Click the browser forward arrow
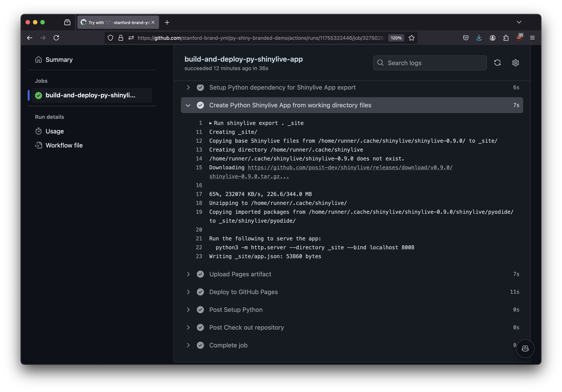This screenshot has width=562, height=392. pyautogui.click(x=43, y=38)
